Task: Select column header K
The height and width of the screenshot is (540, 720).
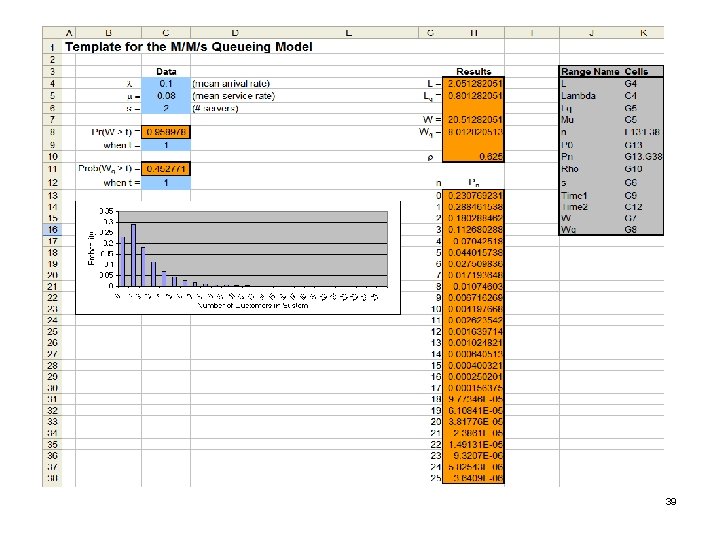Action: pyautogui.click(x=643, y=33)
